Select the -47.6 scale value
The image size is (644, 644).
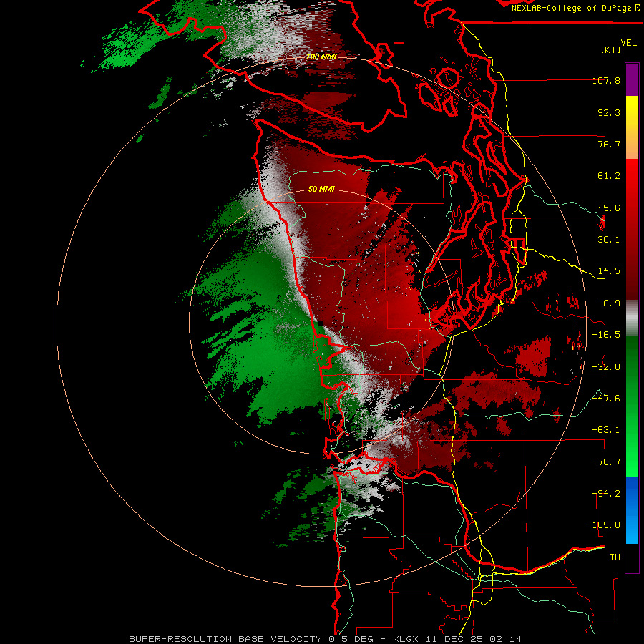[x=606, y=399]
